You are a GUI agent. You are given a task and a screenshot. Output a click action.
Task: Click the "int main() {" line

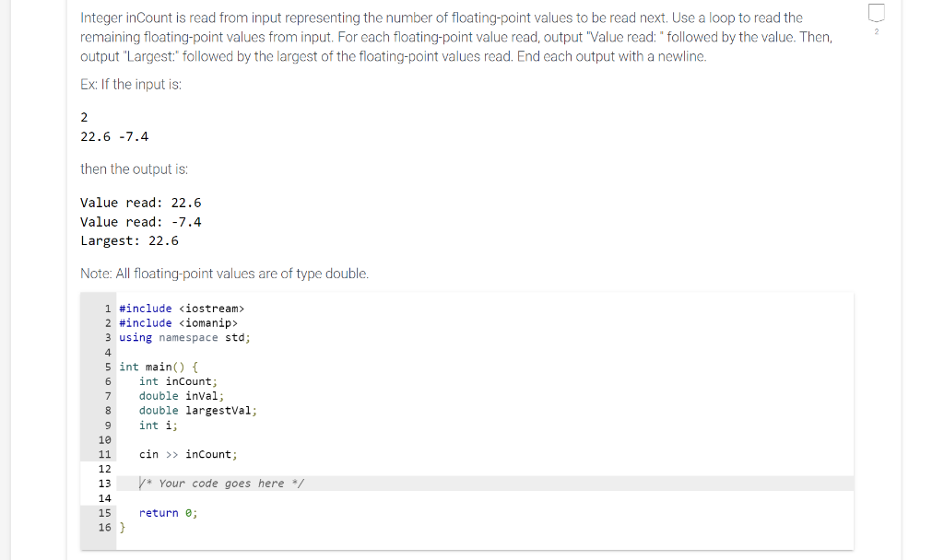point(159,367)
